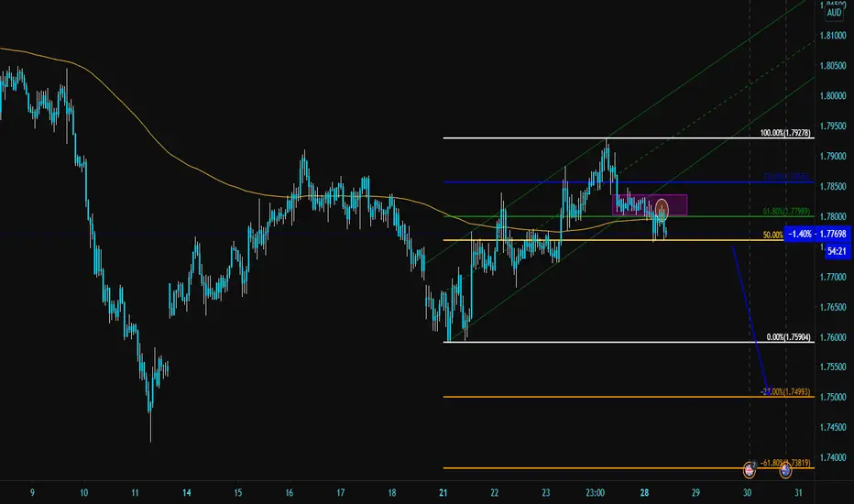
Task: Select the orange ellipse highlight drawing
Action: pos(662,210)
